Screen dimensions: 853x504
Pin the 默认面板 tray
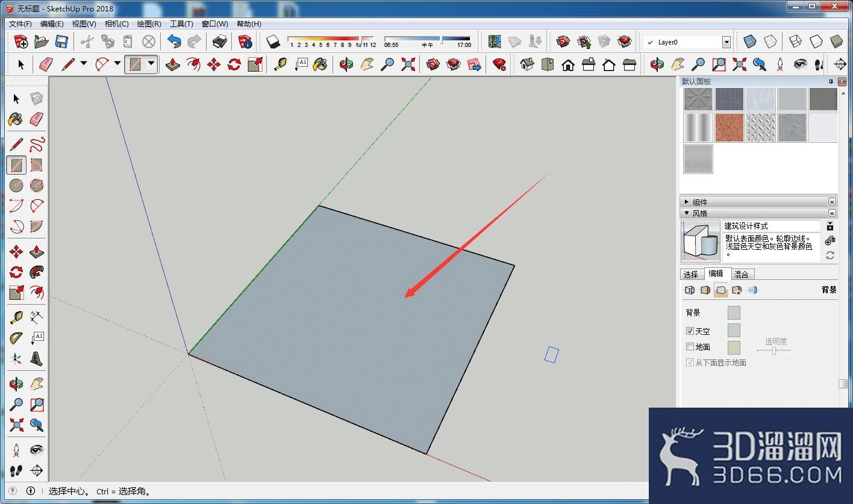[x=831, y=82]
